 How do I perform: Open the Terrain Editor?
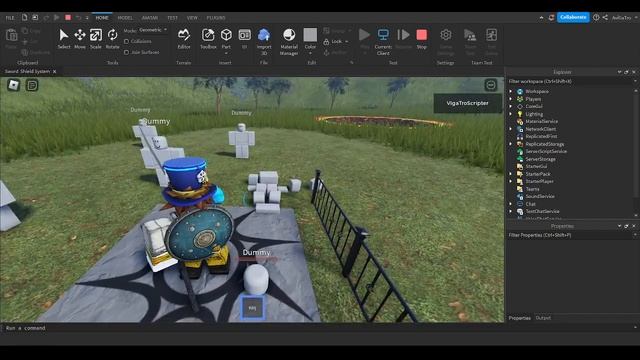tap(184, 35)
